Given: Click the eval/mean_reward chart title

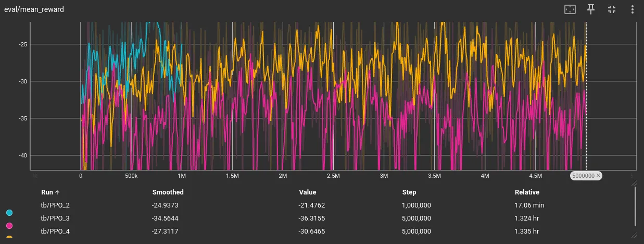Looking at the screenshot, I should 34,9.
